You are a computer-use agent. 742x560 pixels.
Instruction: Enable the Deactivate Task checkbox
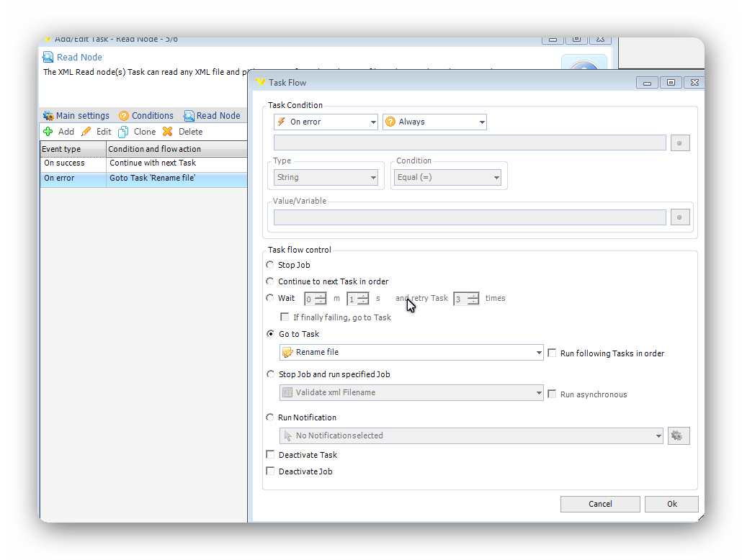click(x=271, y=455)
